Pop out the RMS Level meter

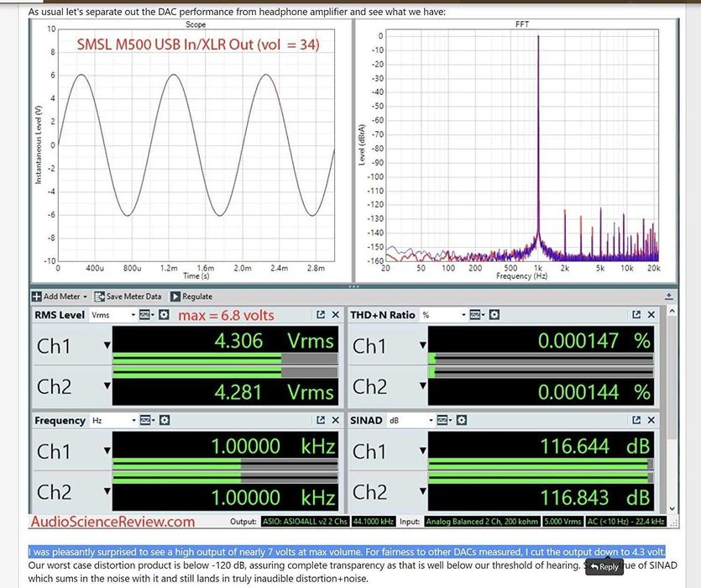point(321,315)
